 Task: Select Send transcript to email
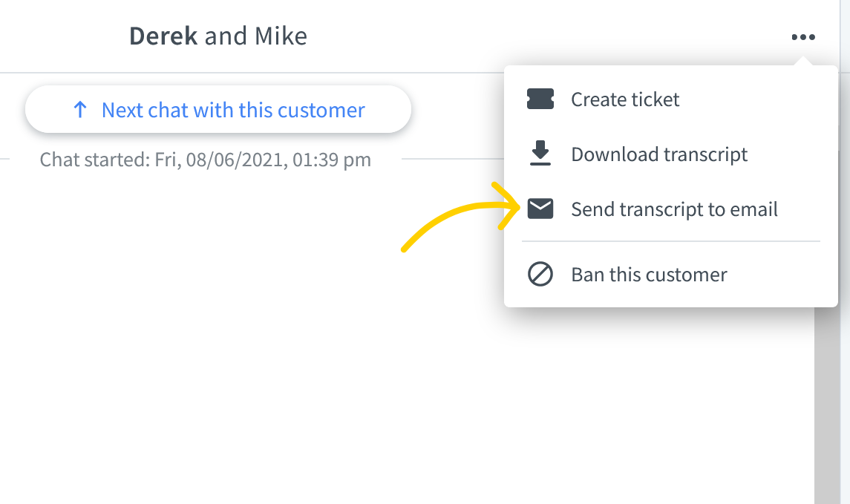[x=670, y=209]
